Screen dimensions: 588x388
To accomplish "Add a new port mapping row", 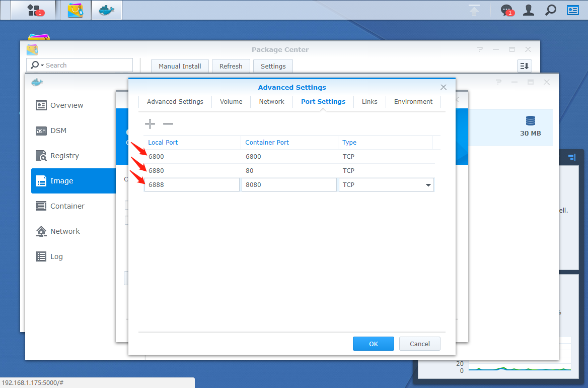I will point(150,124).
